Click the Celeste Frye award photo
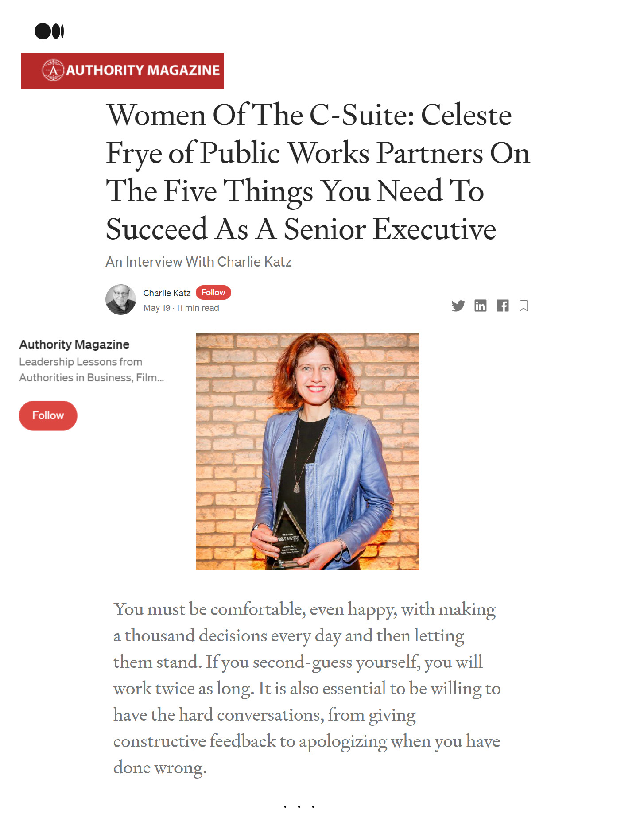This screenshot has height=833, width=644. tap(307, 451)
